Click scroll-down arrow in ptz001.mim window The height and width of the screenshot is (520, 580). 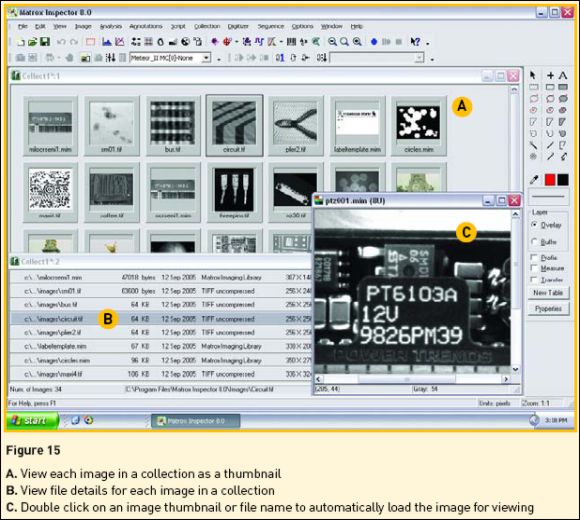[x=515, y=369]
